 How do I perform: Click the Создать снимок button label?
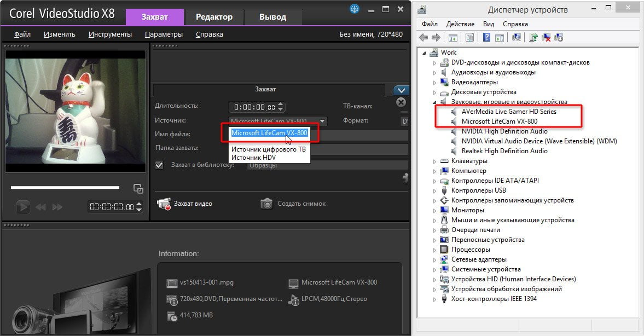pyautogui.click(x=301, y=204)
